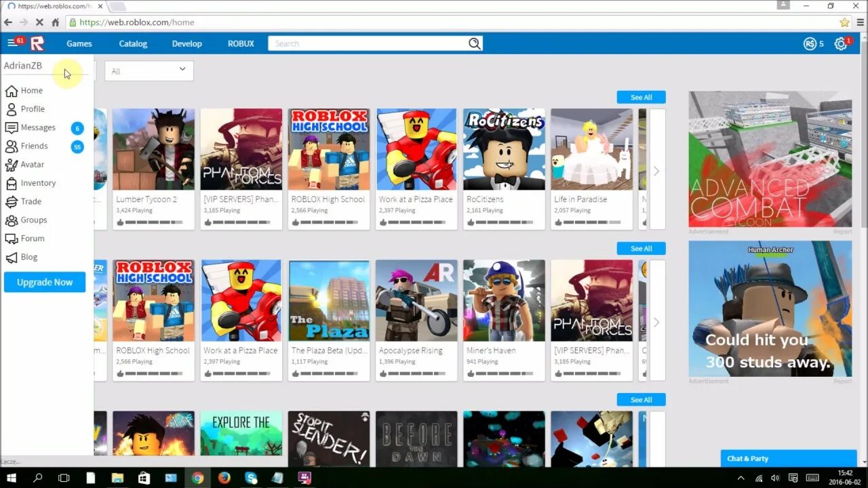
Task: Open Apocalypse Rising game thumbnail
Action: click(x=416, y=300)
